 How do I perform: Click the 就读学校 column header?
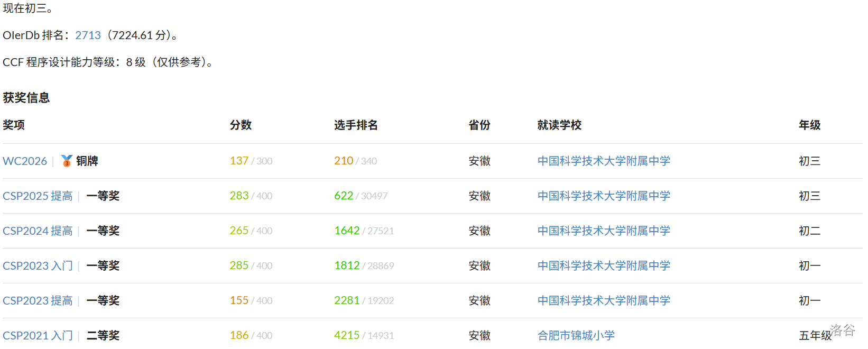tap(559, 125)
